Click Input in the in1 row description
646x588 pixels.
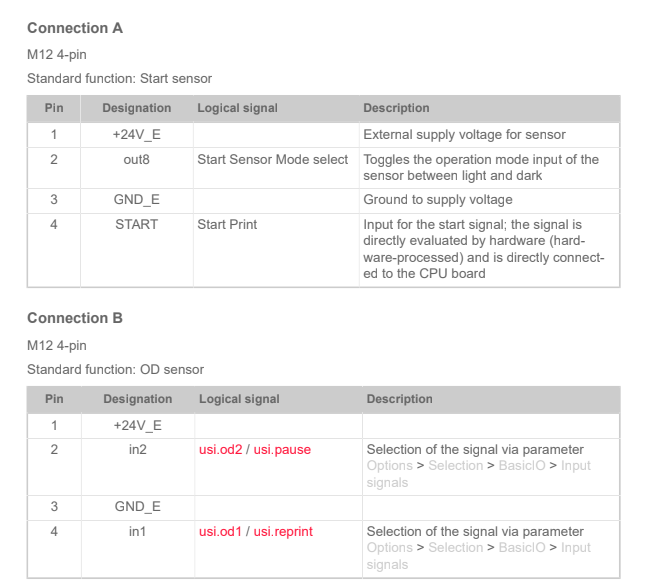point(576,548)
